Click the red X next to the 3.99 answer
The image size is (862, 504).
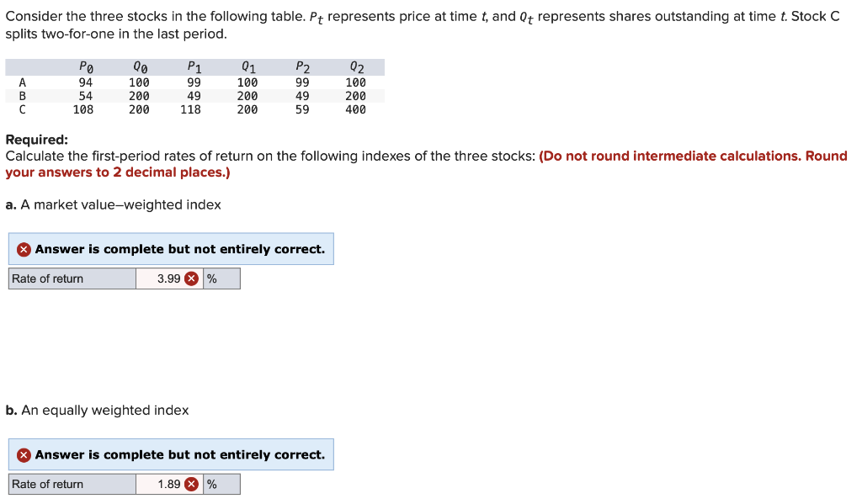tap(192, 278)
